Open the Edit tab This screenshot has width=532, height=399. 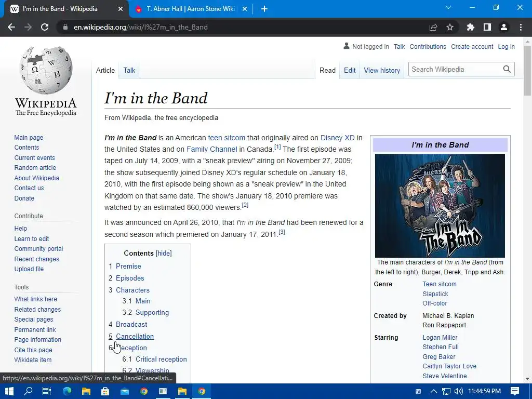[350, 70]
